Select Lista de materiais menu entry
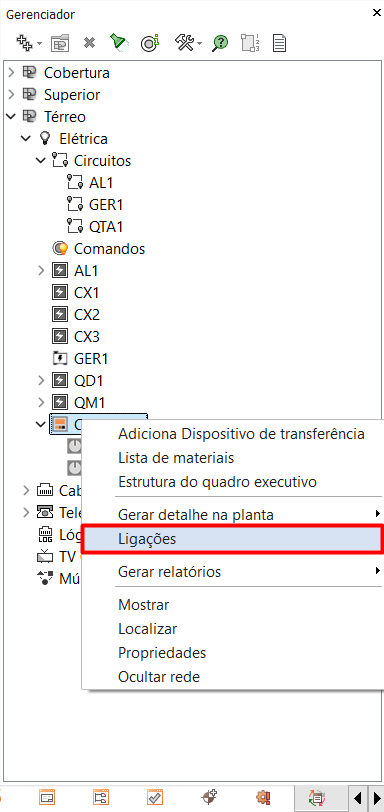 176,458
